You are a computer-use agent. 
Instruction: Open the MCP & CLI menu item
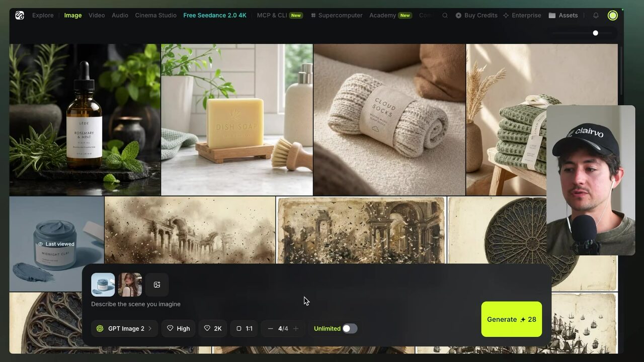coord(280,16)
